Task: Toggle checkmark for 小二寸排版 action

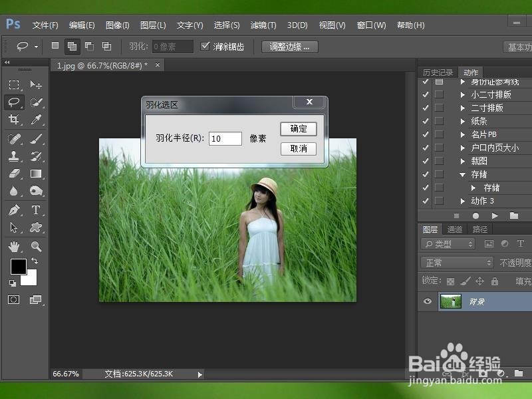Action: [425, 94]
